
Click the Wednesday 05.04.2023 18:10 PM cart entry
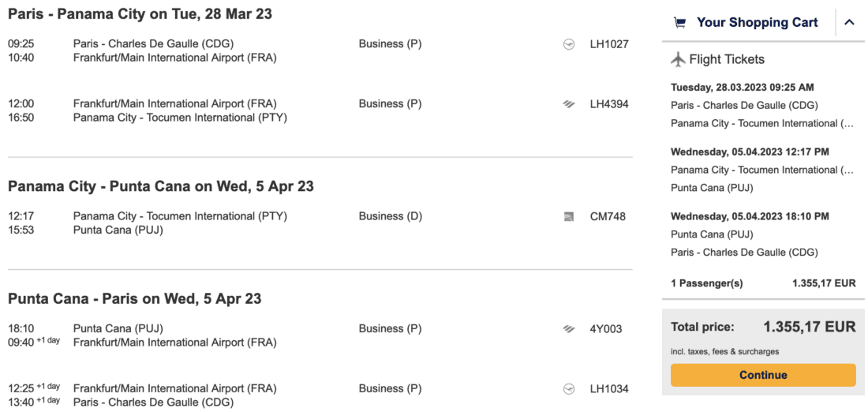(750, 216)
